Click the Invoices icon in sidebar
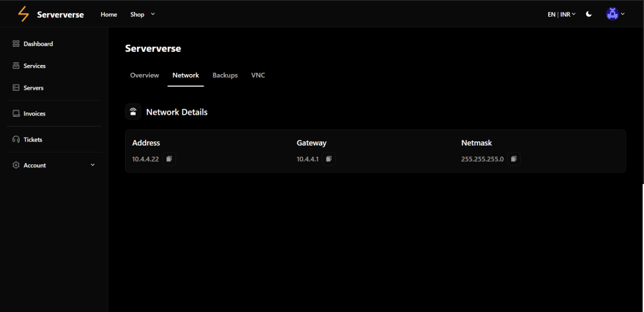This screenshot has height=312, width=644. (x=16, y=113)
